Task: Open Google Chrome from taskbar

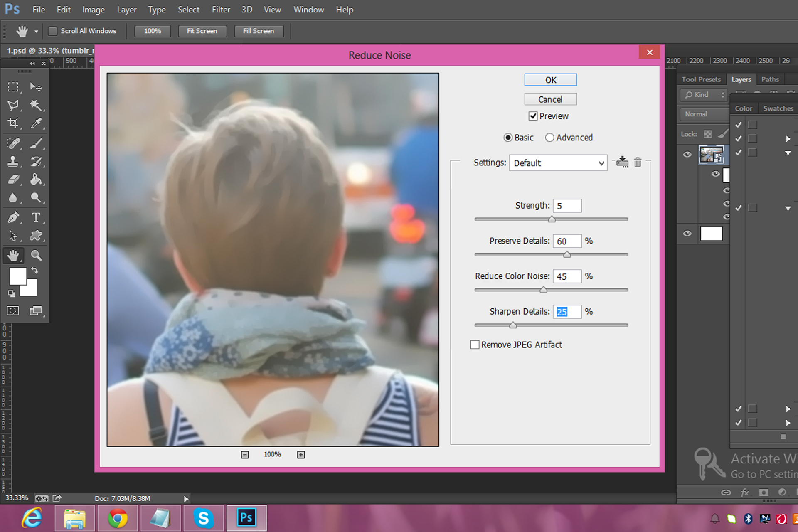Action: tap(118, 518)
